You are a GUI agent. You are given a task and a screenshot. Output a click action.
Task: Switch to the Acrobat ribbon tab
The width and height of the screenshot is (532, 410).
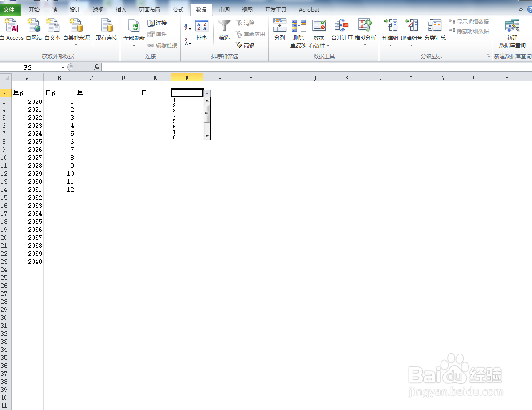pyautogui.click(x=309, y=9)
